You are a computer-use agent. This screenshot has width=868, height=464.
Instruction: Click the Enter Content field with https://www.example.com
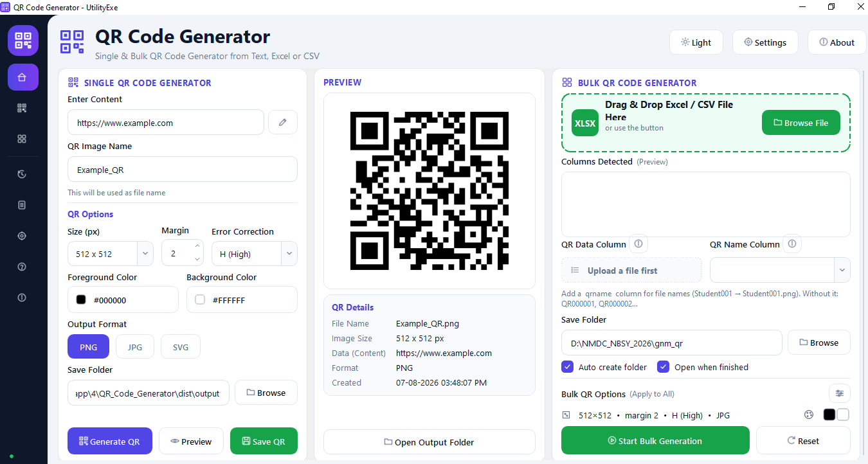coord(166,122)
